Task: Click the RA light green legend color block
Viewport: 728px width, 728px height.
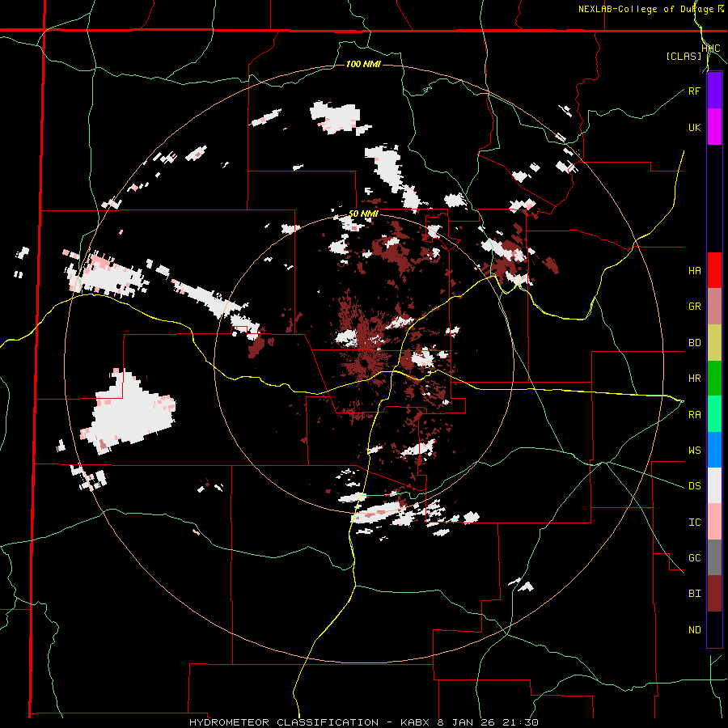Action: (x=714, y=414)
